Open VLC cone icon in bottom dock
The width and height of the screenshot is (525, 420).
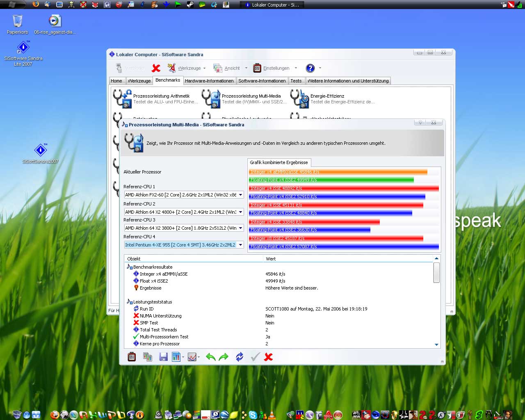point(272,415)
